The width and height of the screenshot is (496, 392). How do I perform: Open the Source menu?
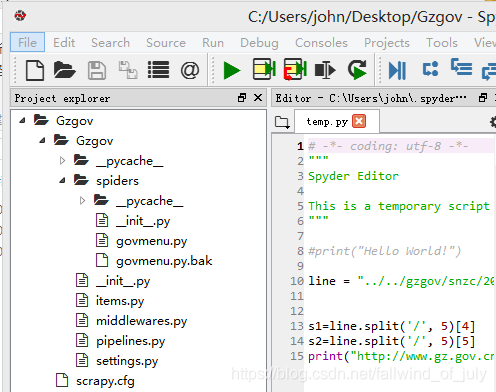(x=166, y=42)
